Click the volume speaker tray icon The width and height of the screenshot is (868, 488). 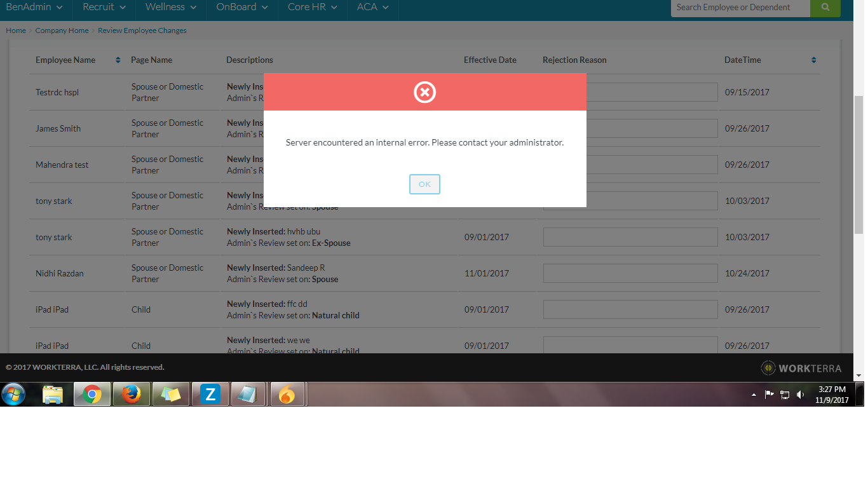(x=800, y=395)
